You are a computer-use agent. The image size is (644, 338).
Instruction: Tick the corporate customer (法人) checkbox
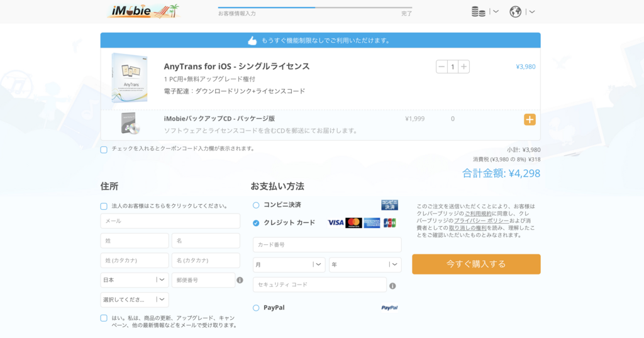(104, 206)
